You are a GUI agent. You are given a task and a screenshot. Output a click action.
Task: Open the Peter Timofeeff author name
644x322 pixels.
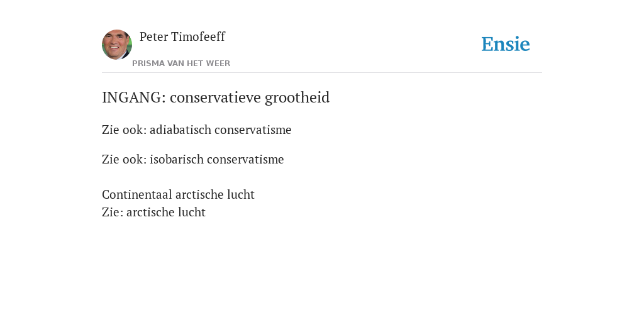tap(182, 36)
